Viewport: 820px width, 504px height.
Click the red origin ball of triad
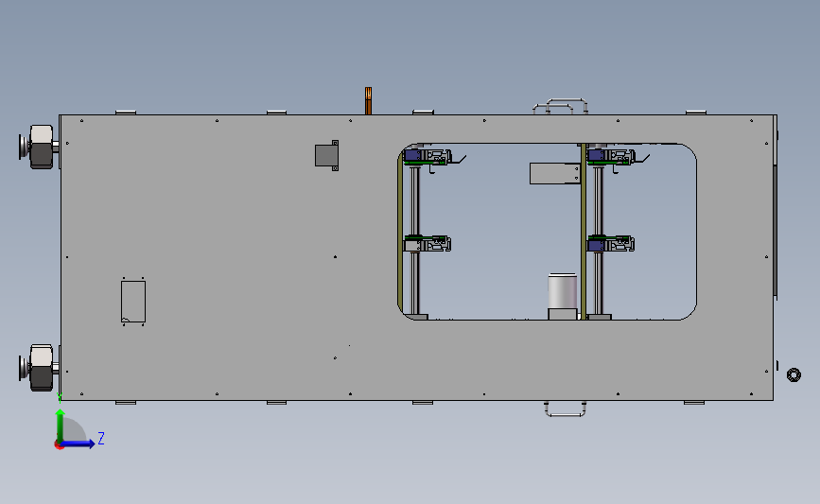[59, 445]
